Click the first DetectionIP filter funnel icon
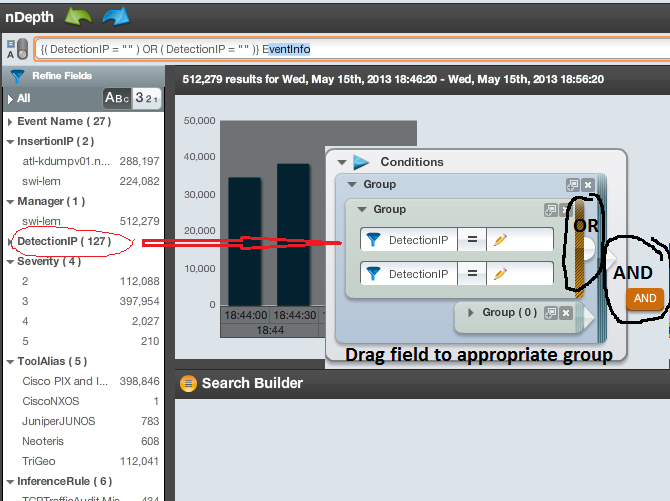This screenshot has height=501, width=670. [x=373, y=239]
